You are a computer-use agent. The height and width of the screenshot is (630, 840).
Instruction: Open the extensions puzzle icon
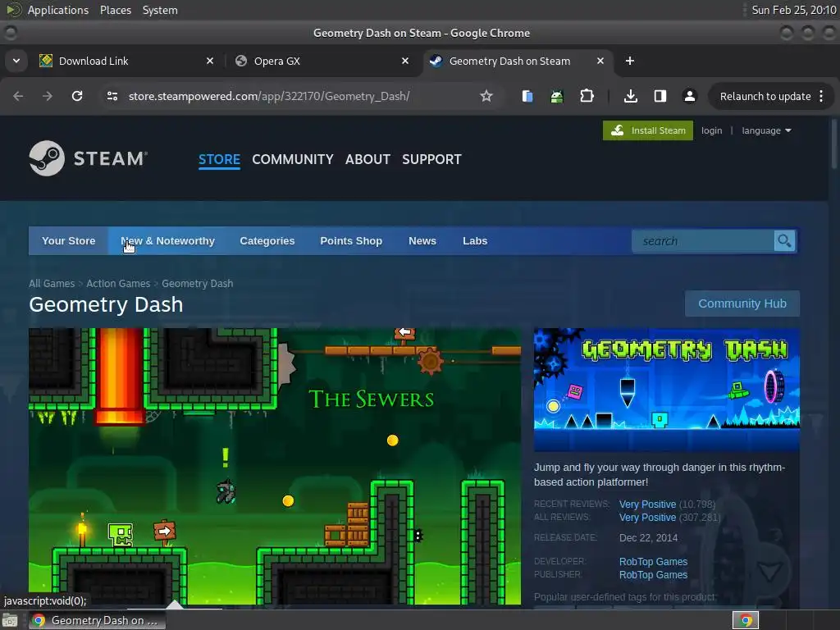[587, 96]
